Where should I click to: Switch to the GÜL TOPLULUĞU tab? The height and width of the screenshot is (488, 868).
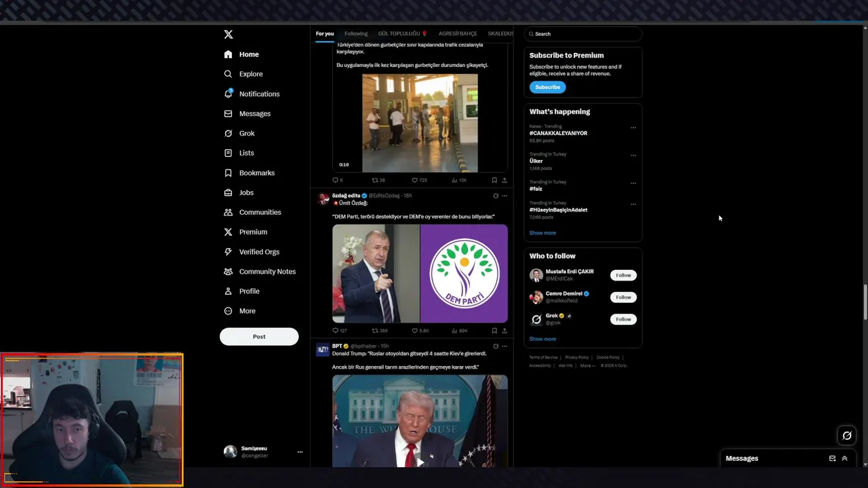coord(403,34)
